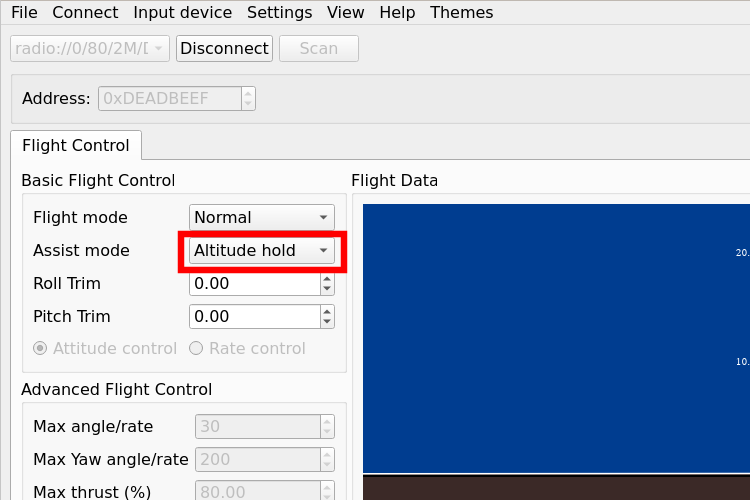This screenshot has width=750, height=500.
Task: Open the Flight mode dropdown
Action: 261,217
